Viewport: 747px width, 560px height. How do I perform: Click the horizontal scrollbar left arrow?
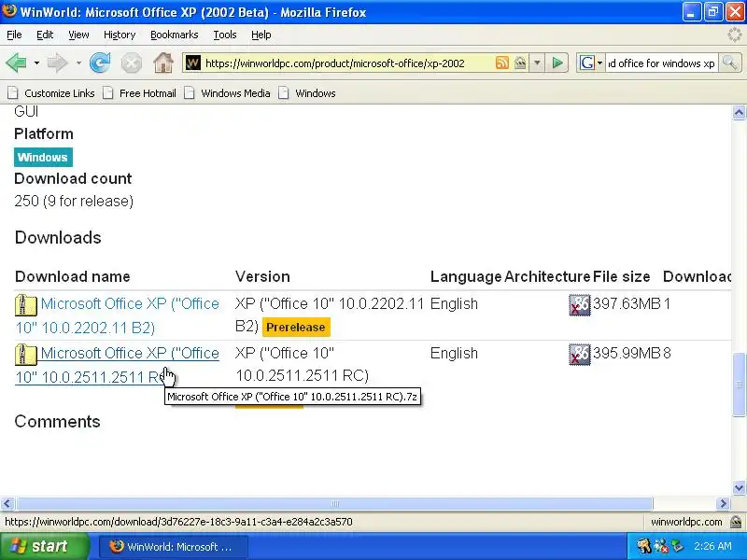pyautogui.click(x=7, y=503)
